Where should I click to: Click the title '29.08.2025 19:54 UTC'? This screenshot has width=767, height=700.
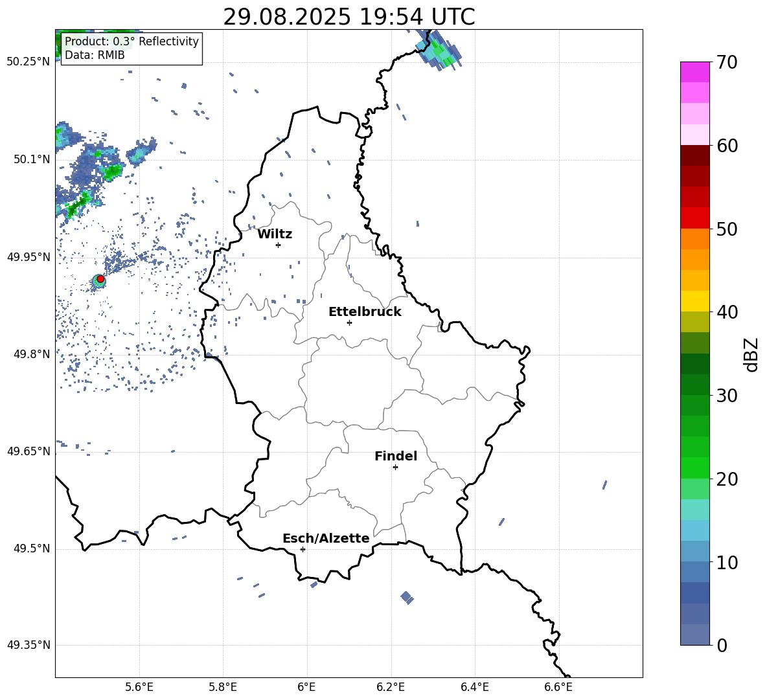349,17
